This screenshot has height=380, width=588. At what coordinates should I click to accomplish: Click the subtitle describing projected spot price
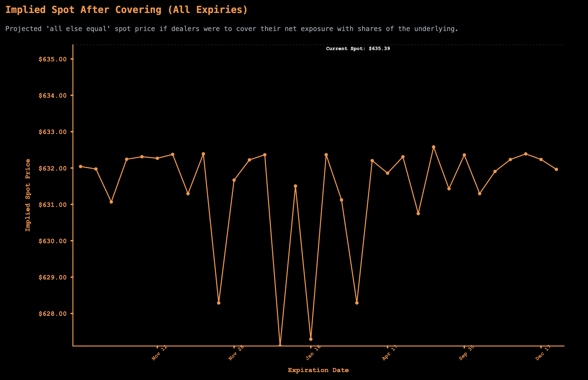[232, 29]
